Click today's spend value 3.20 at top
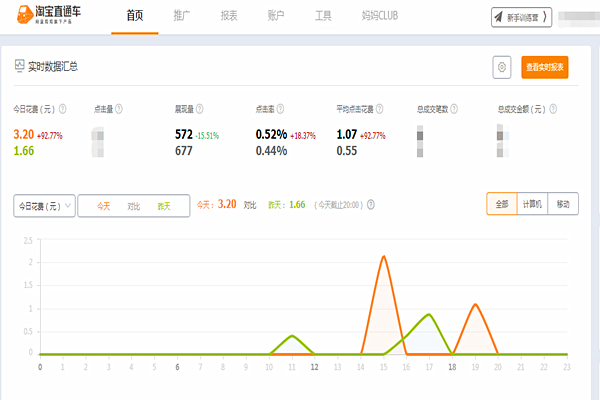600x400 pixels. 24,134
